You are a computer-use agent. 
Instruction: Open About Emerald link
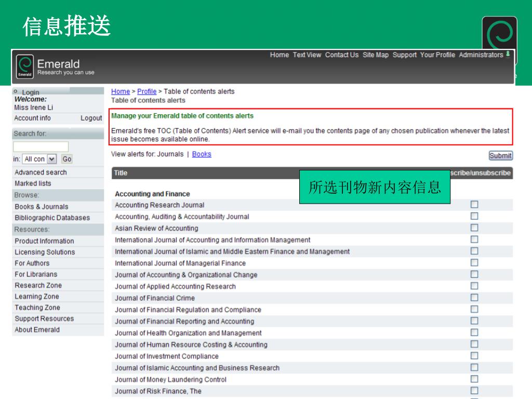(37, 330)
